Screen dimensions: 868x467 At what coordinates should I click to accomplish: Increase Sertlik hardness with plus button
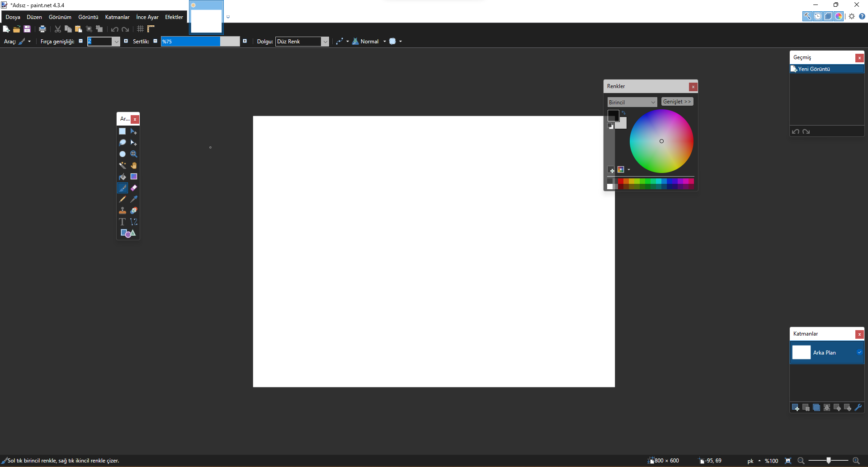[245, 41]
